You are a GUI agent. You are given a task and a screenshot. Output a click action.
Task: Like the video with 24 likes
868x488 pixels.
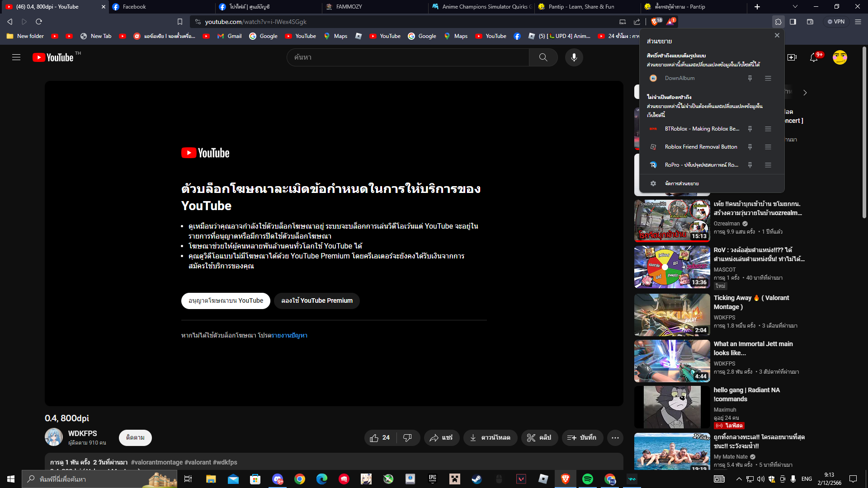pyautogui.click(x=380, y=438)
